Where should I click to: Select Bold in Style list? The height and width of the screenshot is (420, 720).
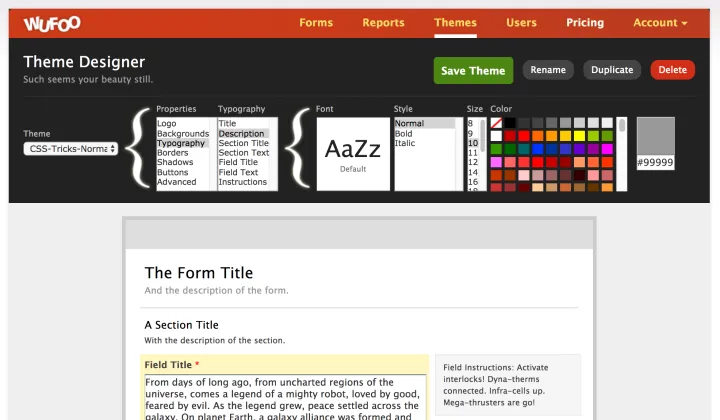coord(404,133)
